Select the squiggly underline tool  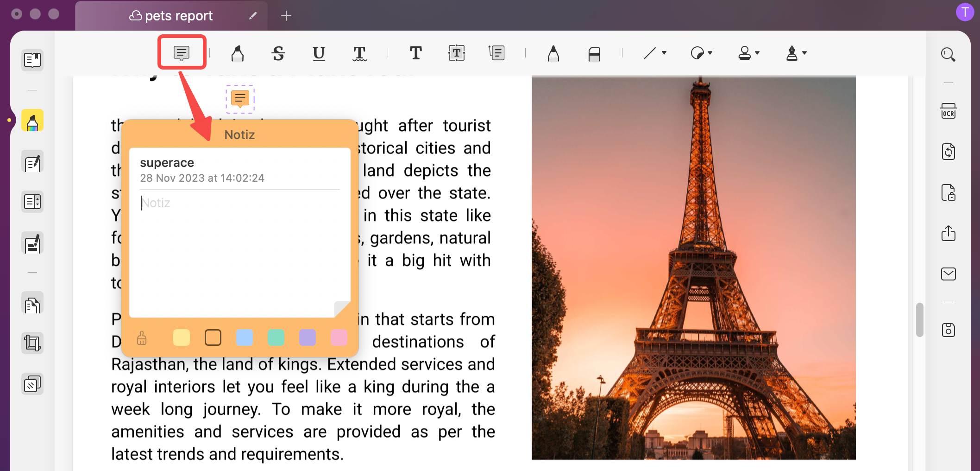coord(359,53)
